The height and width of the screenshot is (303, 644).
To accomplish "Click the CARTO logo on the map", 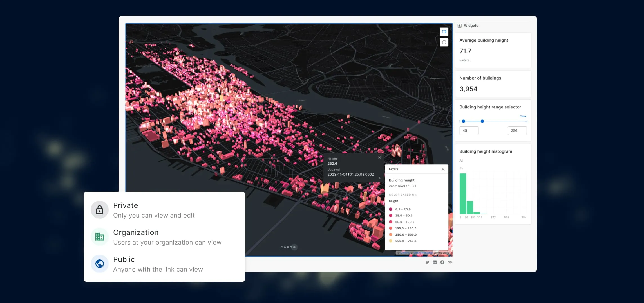I will click(x=288, y=247).
